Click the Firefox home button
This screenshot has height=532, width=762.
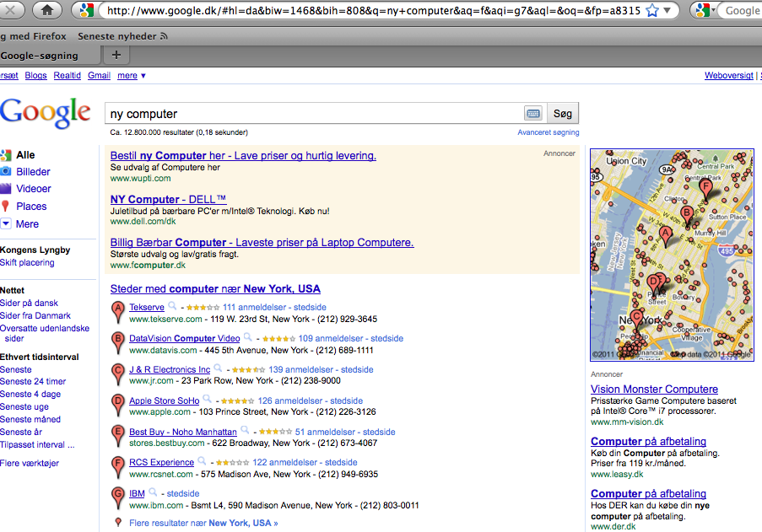click(47, 10)
